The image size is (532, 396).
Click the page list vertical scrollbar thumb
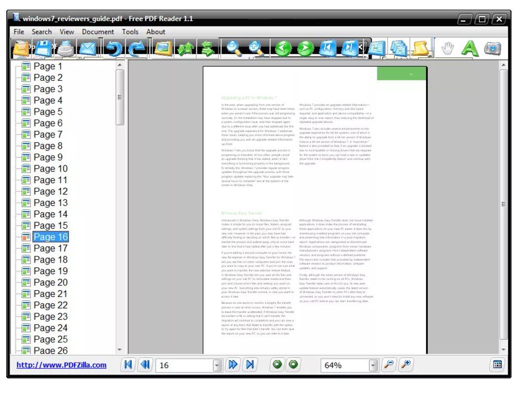119,97
